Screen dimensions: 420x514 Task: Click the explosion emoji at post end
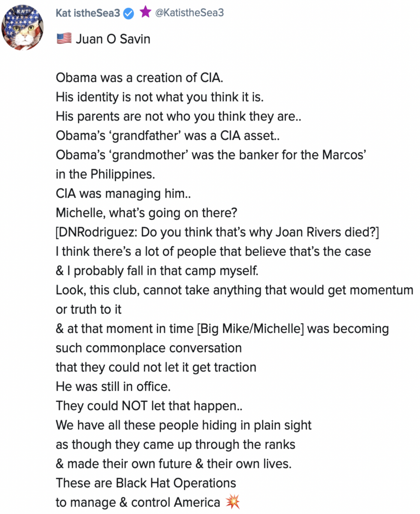pos(232,502)
